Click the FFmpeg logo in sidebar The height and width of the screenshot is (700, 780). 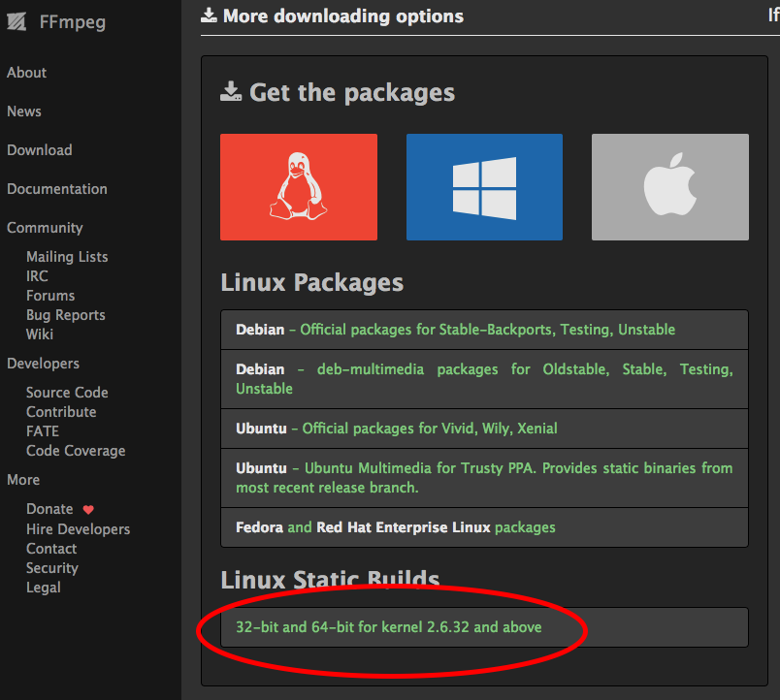(16, 21)
